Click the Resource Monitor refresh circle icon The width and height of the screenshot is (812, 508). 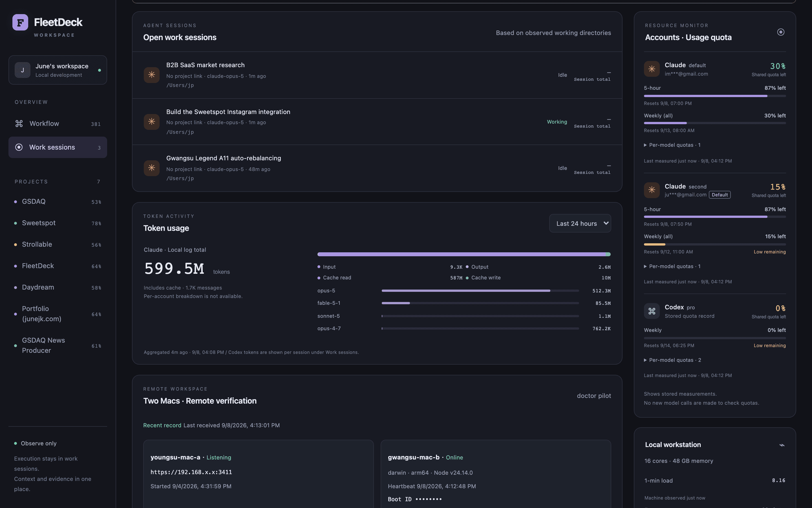(781, 32)
